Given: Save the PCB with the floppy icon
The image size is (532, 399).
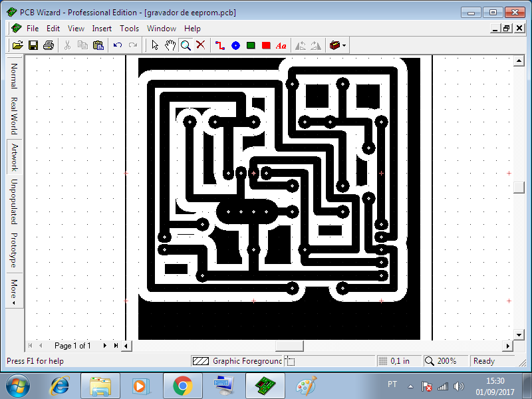Looking at the screenshot, I should pos(33,45).
